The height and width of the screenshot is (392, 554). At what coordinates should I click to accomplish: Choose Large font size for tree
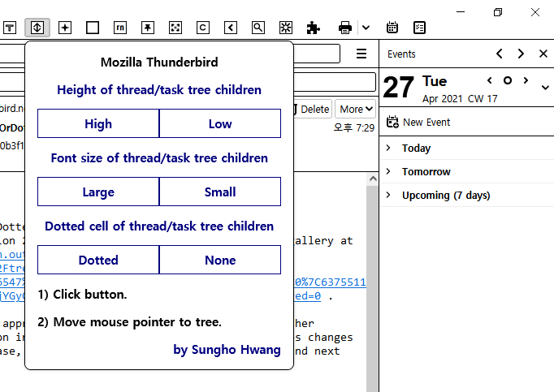[98, 192]
